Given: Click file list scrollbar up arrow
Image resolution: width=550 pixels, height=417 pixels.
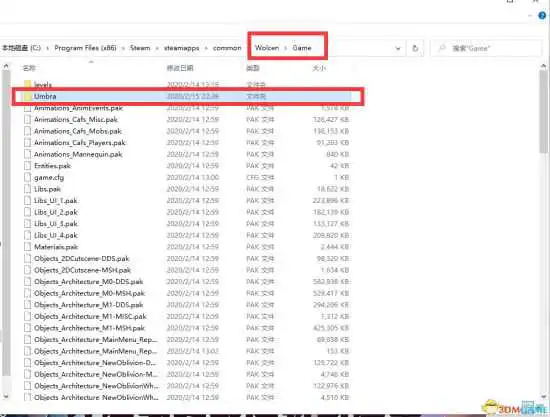Looking at the screenshot, I should (x=544, y=66).
